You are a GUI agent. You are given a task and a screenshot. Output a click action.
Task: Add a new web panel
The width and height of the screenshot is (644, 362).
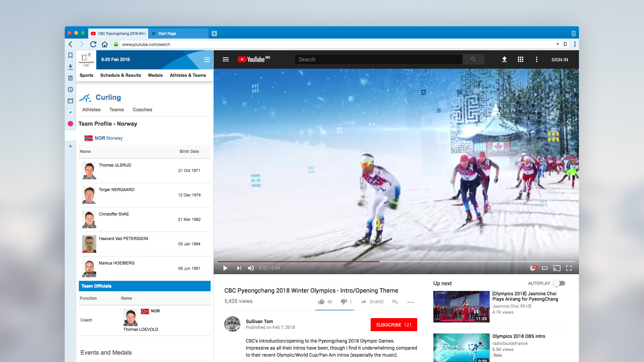[70, 146]
